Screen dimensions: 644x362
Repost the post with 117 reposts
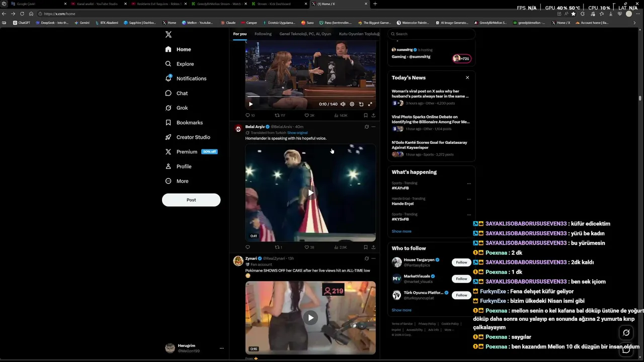coord(280,115)
